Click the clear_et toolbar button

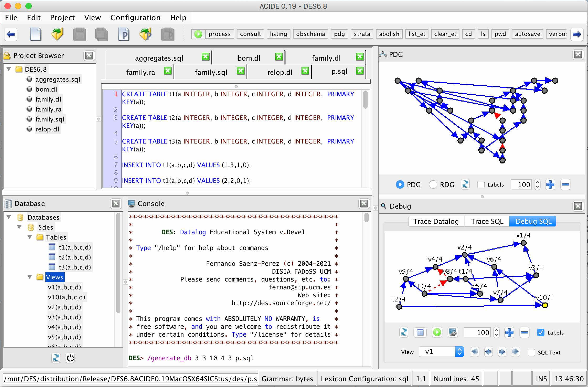(x=445, y=34)
